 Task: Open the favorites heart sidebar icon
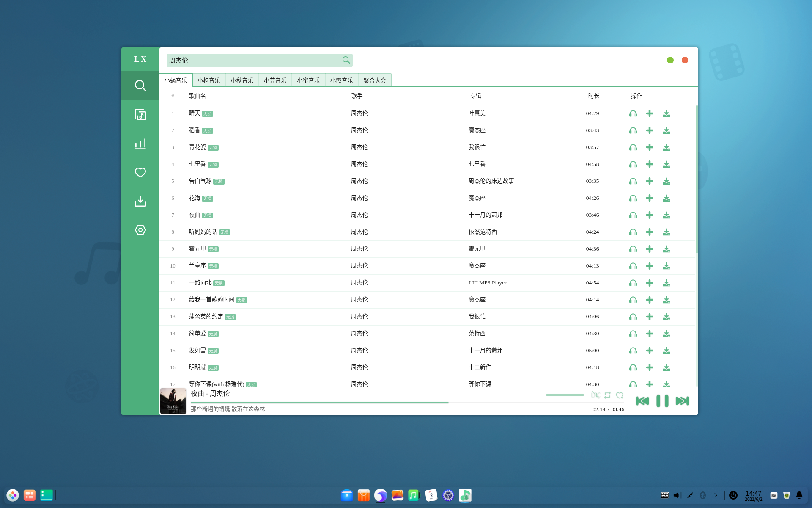coord(140,172)
